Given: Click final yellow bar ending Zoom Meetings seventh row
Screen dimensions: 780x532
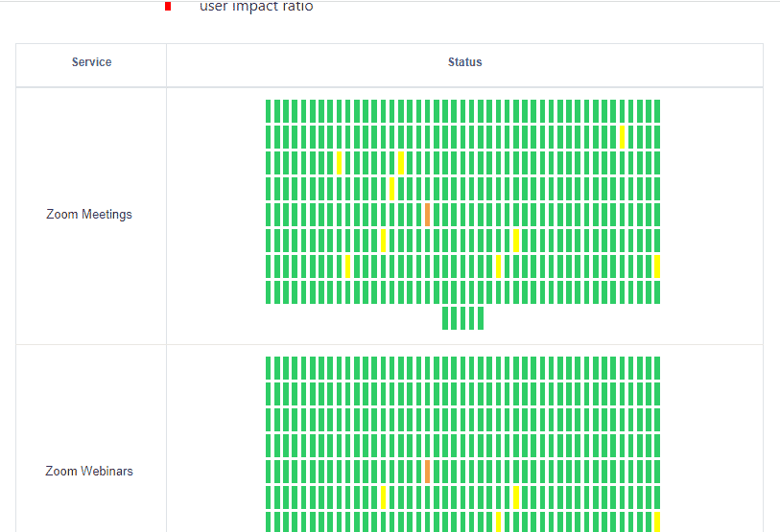Looking at the screenshot, I should click(657, 266).
